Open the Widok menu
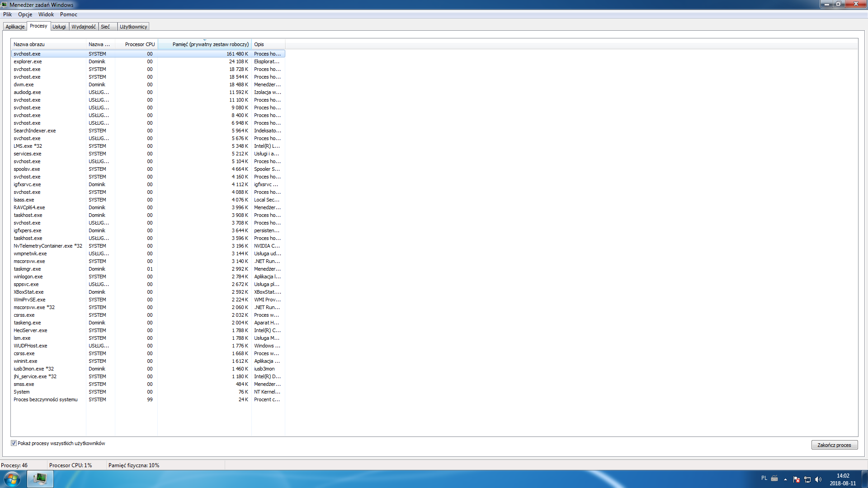 (x=46, y=14)
